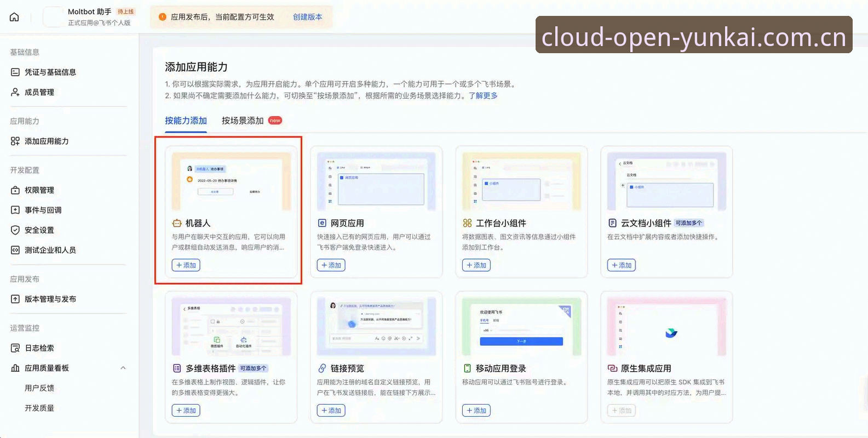868x438 pixels.
Task: Click the 应用质量看板 chart icon
Action: pyautogui.click(x=15, y=368)
